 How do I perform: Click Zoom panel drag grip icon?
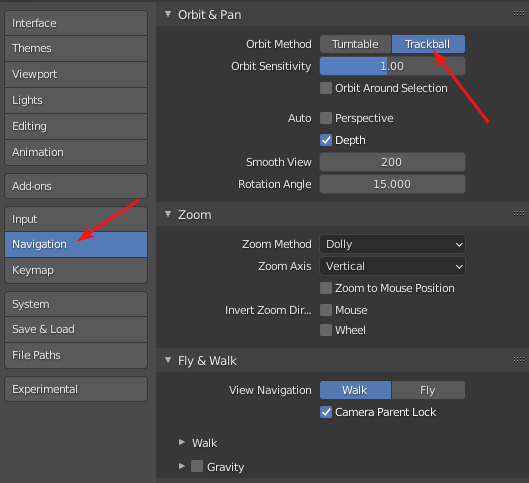[519, 214]
